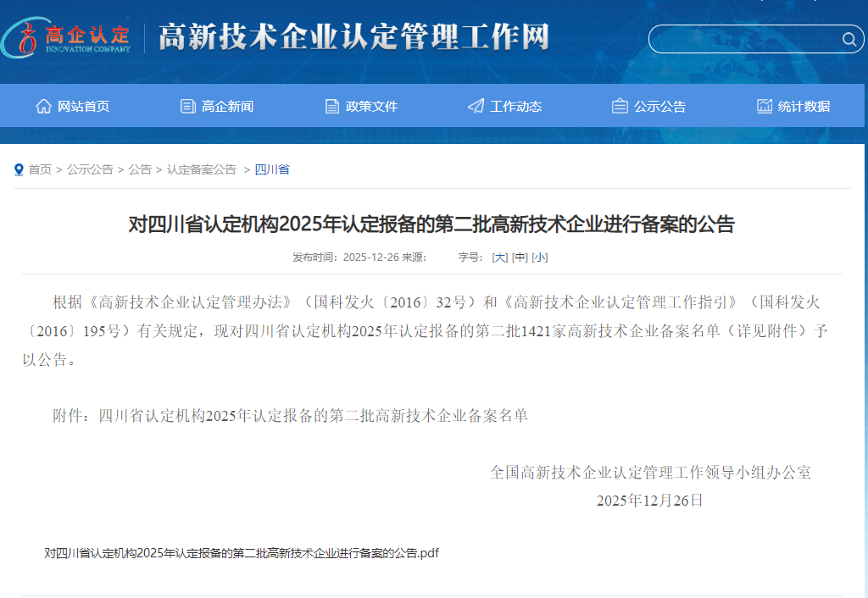Open 四川省 breadcrumb link
This screenshot has height=598, width=868.
click(x=272, y=169)
